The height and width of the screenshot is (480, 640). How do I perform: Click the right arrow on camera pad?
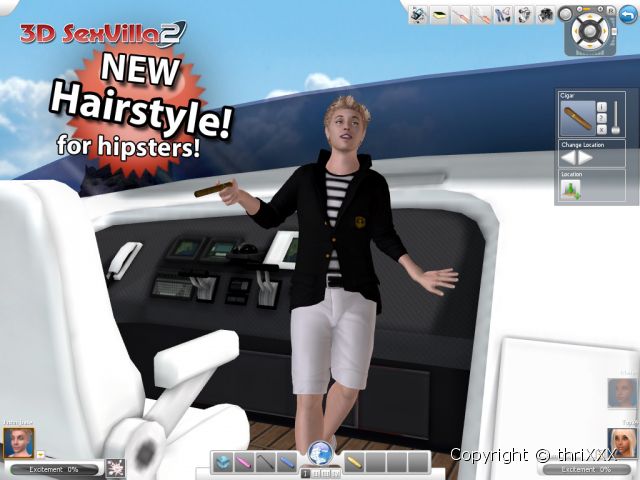tap(603, 31)
